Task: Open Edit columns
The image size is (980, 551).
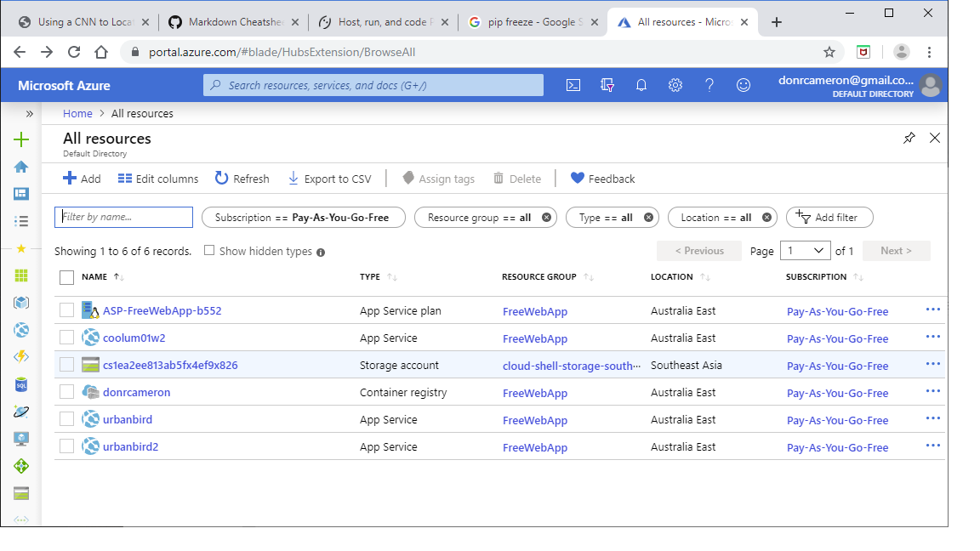Action: pyautogui.click(x=158, y=179)
